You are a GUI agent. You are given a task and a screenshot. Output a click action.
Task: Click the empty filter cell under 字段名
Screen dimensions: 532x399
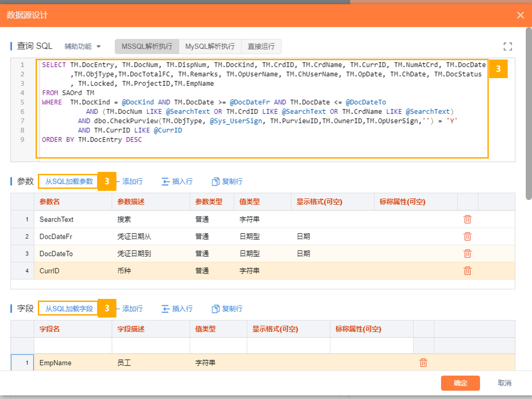(73, 346)
